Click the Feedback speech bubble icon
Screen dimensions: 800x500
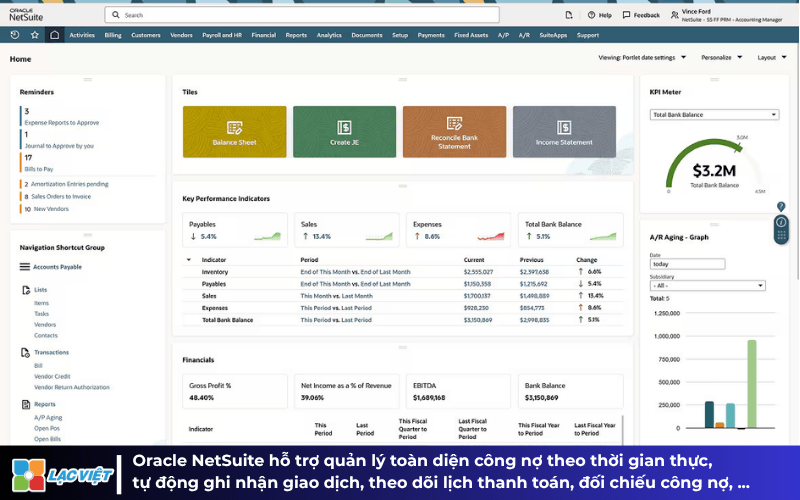tap(627, 15)
